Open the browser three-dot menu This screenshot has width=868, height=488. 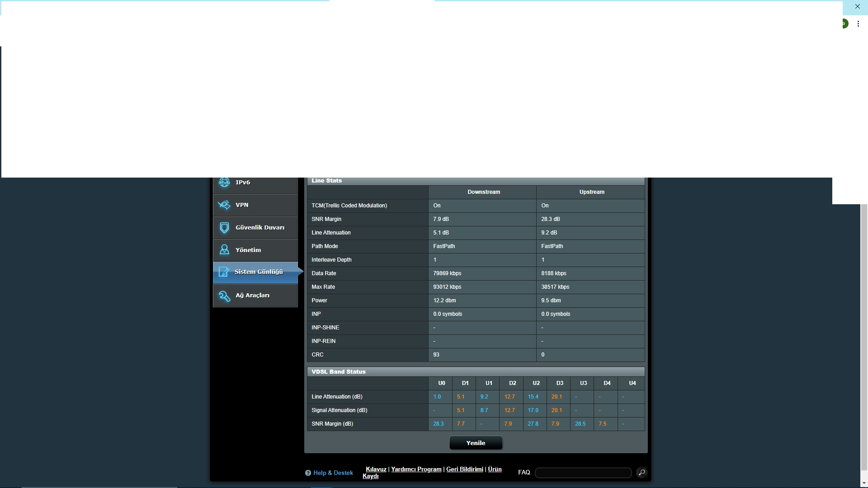(858, 23)
